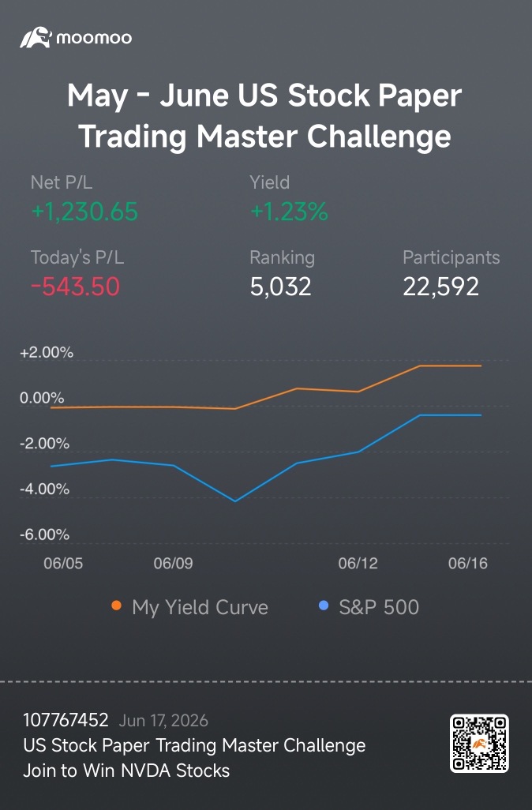The image size is (532, 810).
Task: Click the Yield value +1.23%
Action: click(289, 212)
